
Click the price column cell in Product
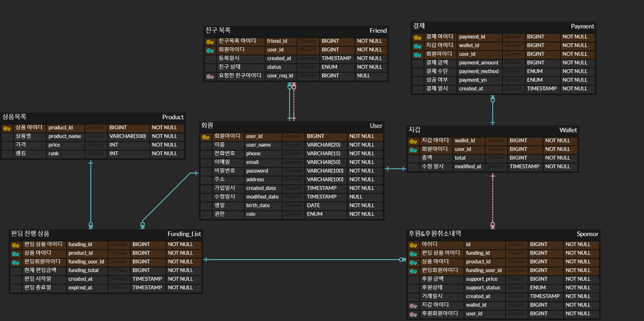click(65, 145)
